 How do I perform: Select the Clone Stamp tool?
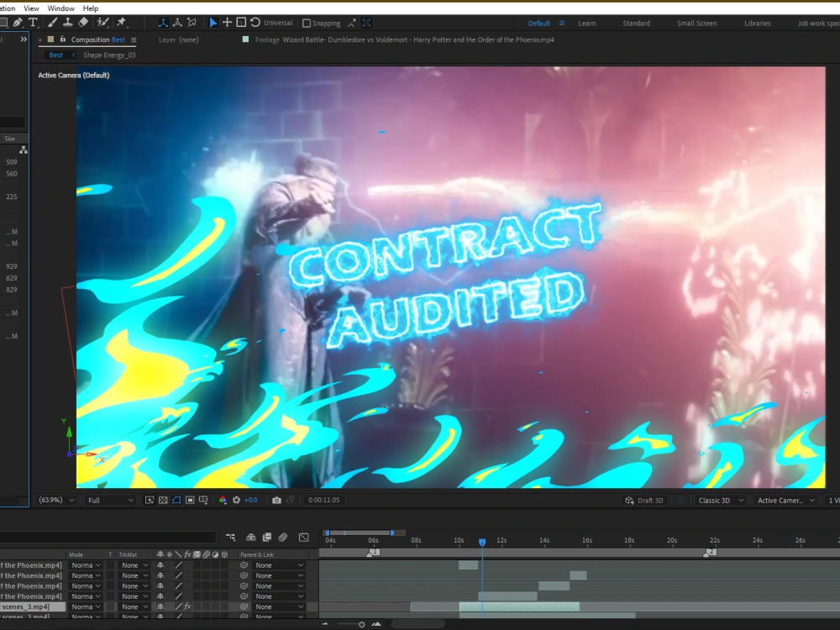[x=67, y=23]
